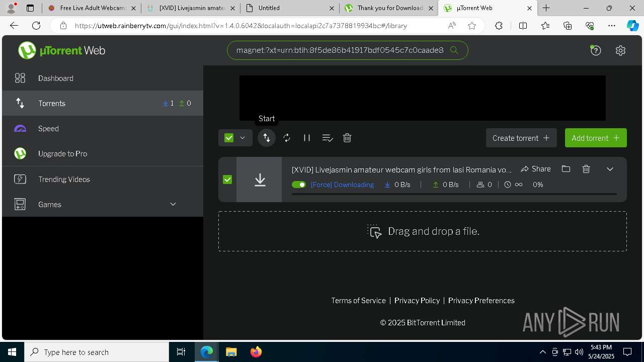The image size is (644, 362).
Task: Click the torrent title text
Action: coord(401,169)
